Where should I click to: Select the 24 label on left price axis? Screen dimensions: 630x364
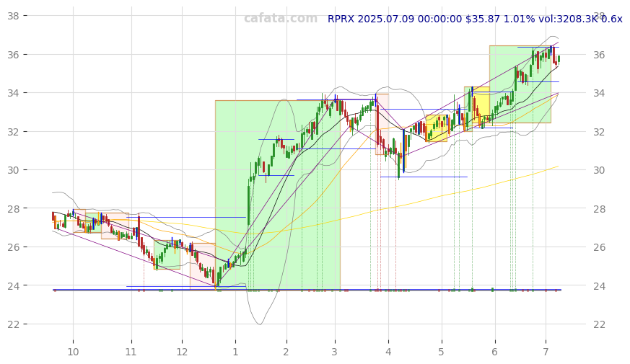coord(13,285)
